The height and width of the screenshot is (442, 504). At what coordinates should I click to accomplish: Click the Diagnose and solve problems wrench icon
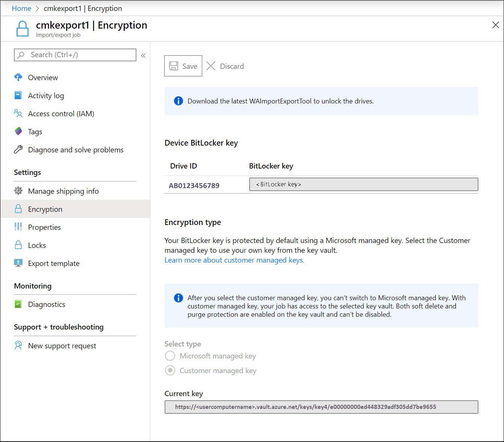pos(18,149)
